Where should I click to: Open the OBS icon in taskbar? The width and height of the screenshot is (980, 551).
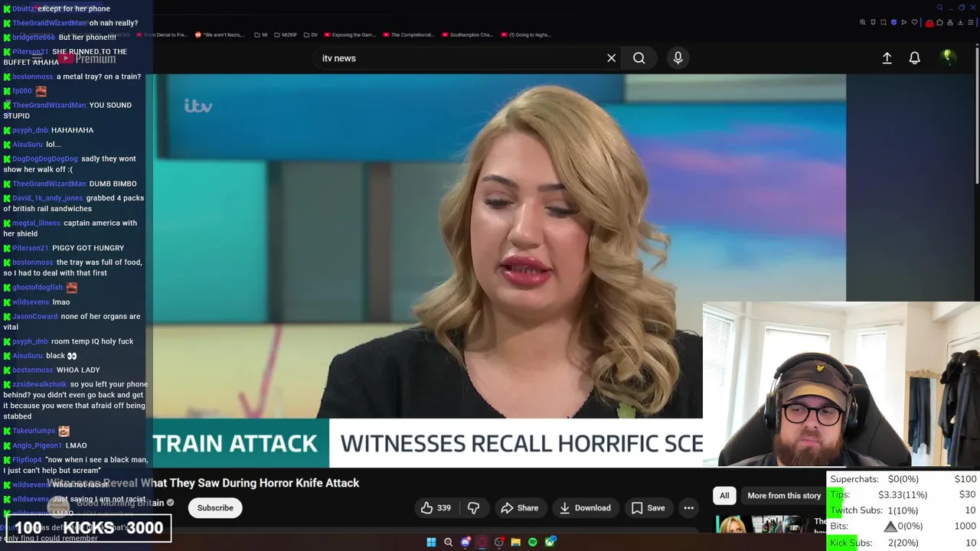(x=499, y=542)
